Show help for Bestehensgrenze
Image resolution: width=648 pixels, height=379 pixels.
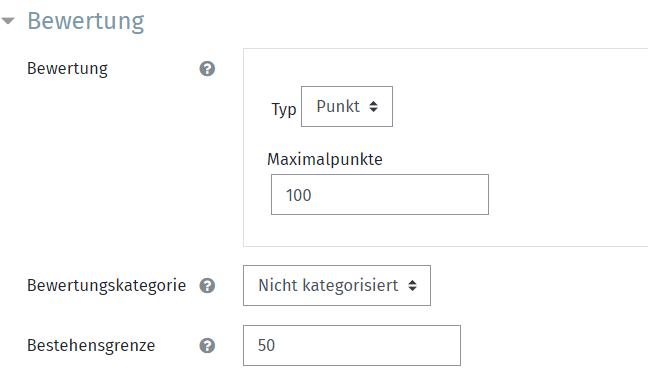[207, 346]
